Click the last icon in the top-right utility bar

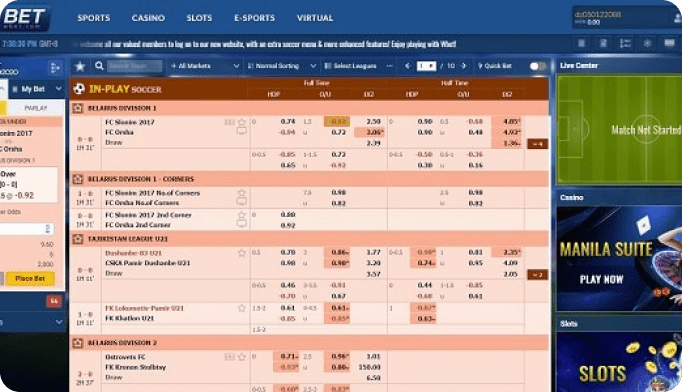click(x=669, y=43)
